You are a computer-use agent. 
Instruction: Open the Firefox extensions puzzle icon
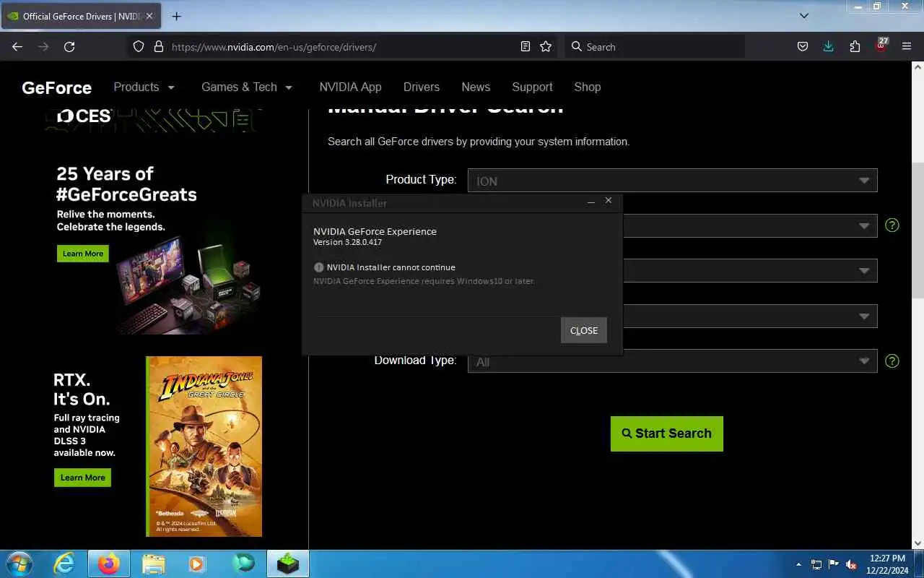(x=855, y=46)
